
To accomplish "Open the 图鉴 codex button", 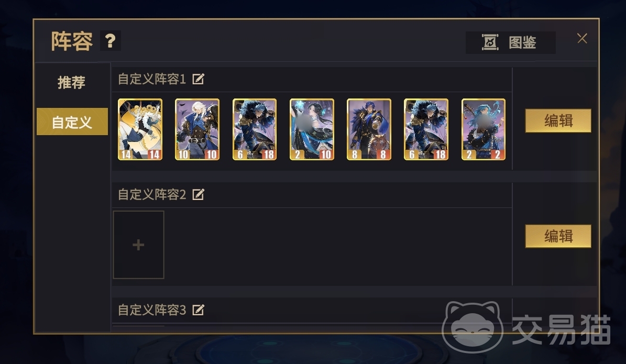I will pos(510,42).
